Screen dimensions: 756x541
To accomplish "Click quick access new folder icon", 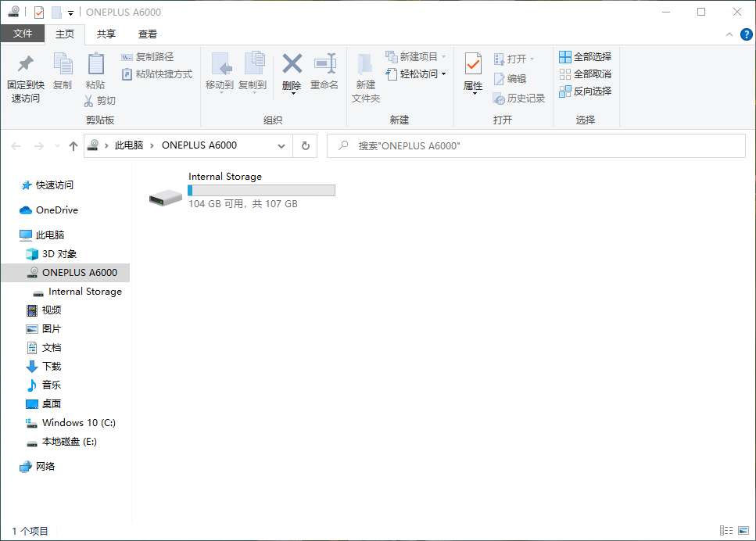I will pyautogui.click(x=57, y=12).
